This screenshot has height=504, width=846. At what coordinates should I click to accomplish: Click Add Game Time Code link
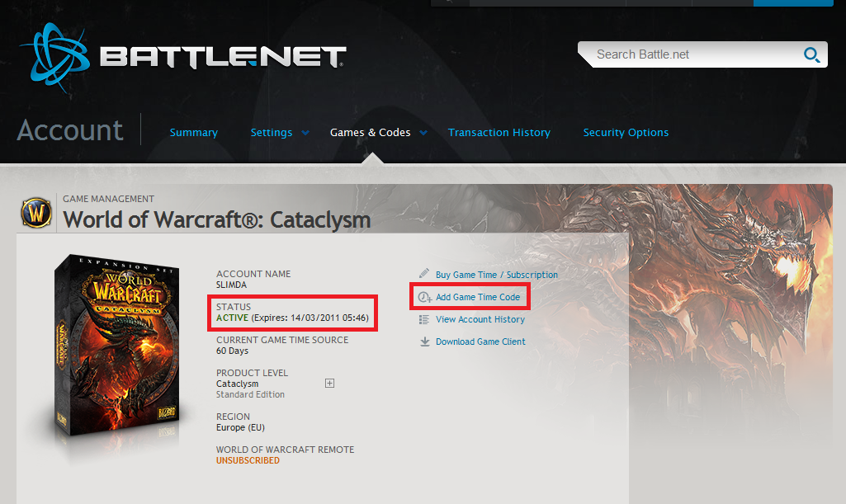[x=478, y=297]
